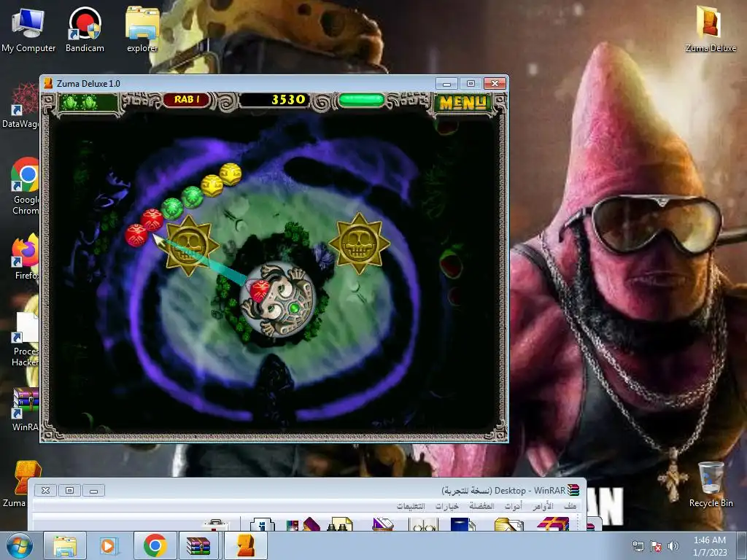Viewport: 747px width, 560px height.
Task: Click the WinRAR window title icon
Action: pyautogui.click(x=573, y=490)
